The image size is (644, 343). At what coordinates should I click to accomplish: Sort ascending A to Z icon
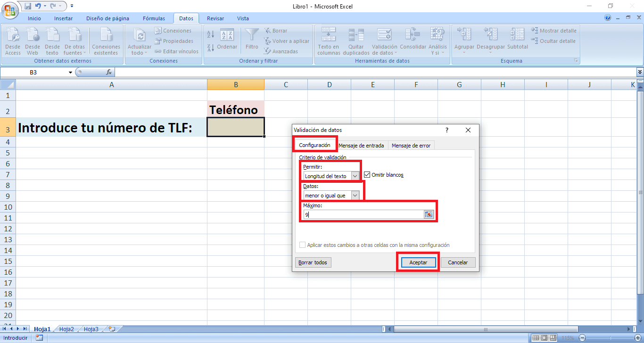(x=211, y=34)
